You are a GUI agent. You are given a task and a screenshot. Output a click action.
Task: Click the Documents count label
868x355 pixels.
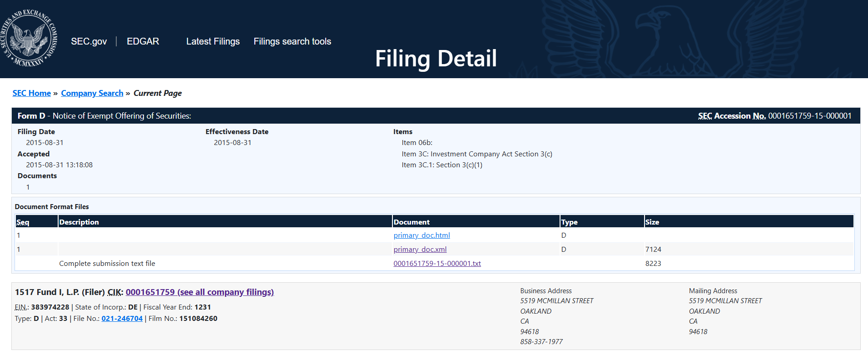coord(37,176)
